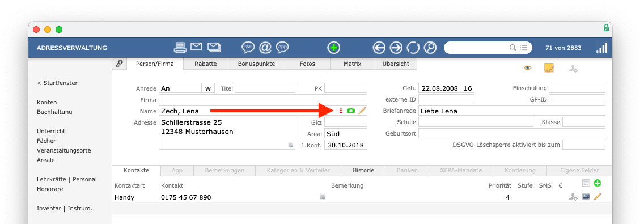Edit the Handy contact with the pencil
Viewport: 644px width, 224px height.
(597, 197)
